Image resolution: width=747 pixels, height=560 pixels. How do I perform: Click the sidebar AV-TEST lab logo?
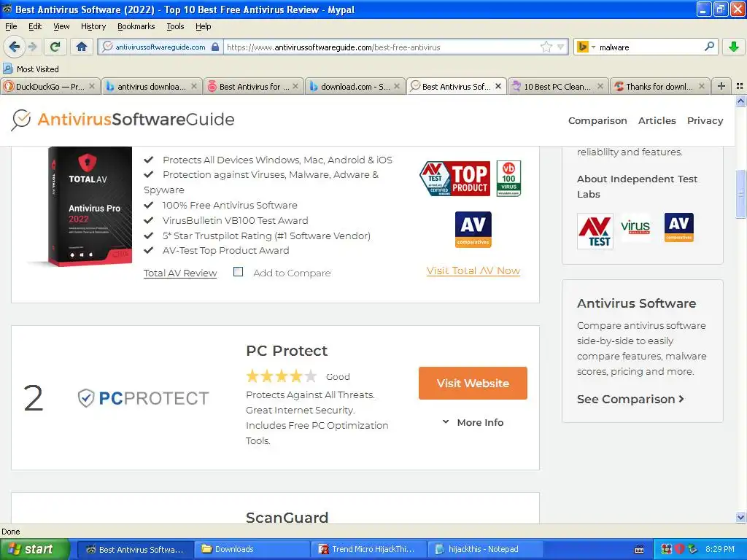(x=595, y=231)
